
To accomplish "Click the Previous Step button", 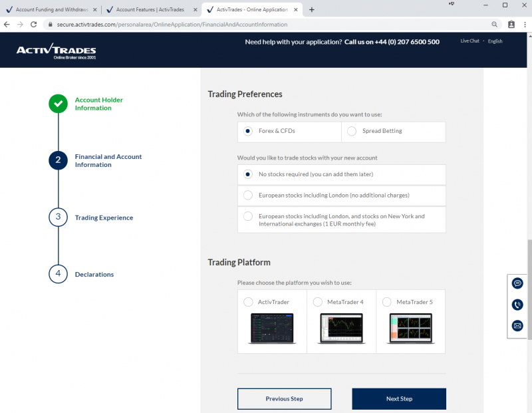I will click(285, 399).
